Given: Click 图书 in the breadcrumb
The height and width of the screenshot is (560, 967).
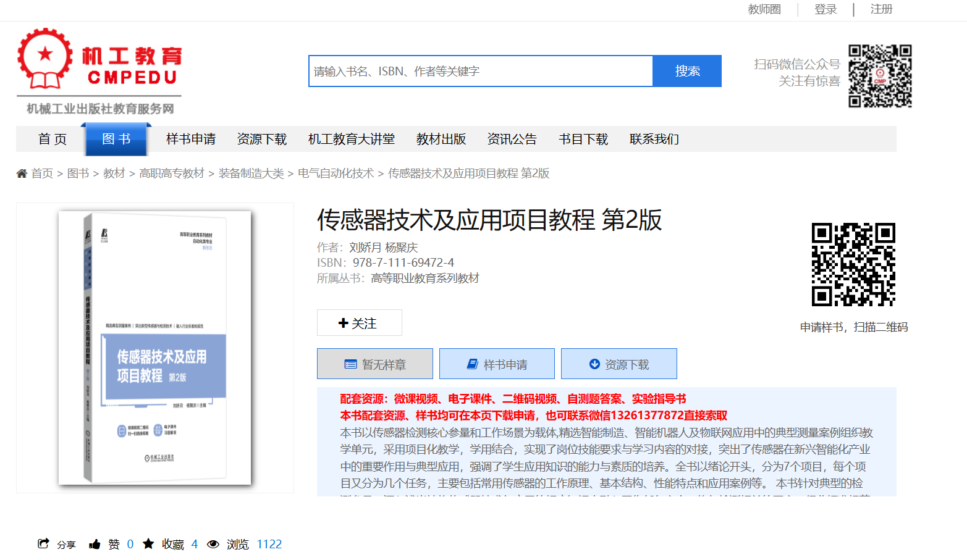Looking at the screenshot, I should click(x=78, y=173).
